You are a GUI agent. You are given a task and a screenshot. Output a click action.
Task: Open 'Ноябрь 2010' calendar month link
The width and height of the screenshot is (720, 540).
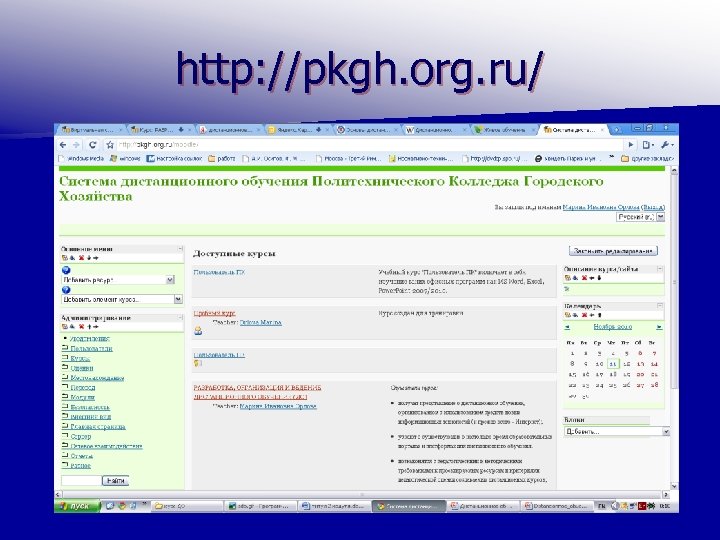pos(613,327)
